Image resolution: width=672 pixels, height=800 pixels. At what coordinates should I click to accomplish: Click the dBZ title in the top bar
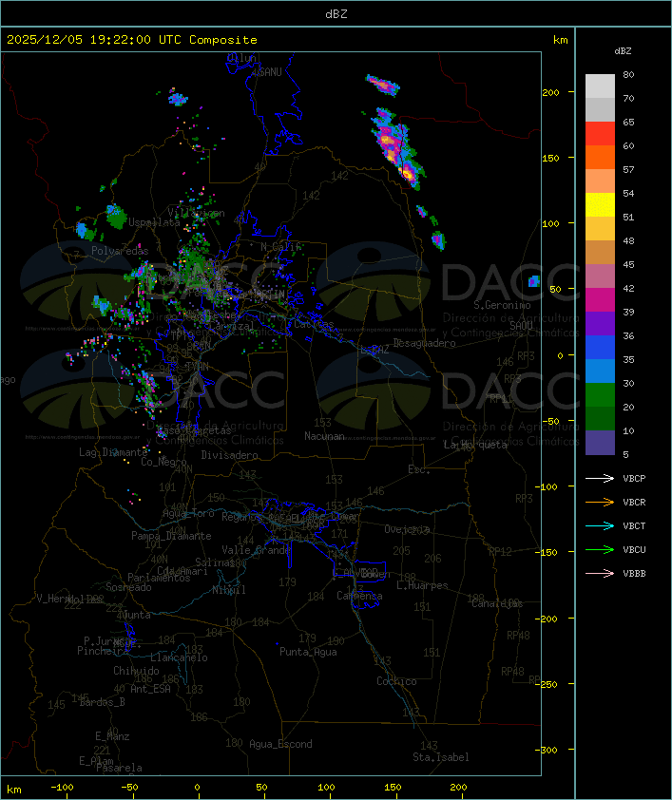(x=336, y=13)
